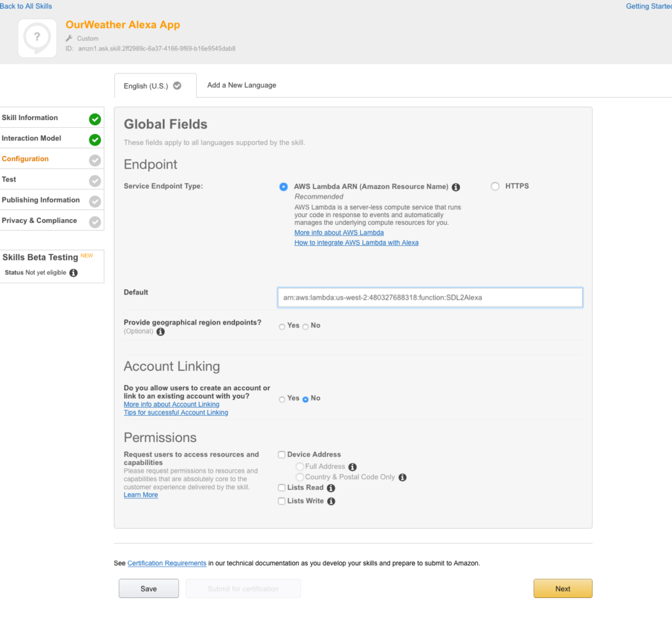The height and width of the screenshot is (642, 672).
Task: Click green check icon for Interaction Model
Action: (x=95, y=140)
